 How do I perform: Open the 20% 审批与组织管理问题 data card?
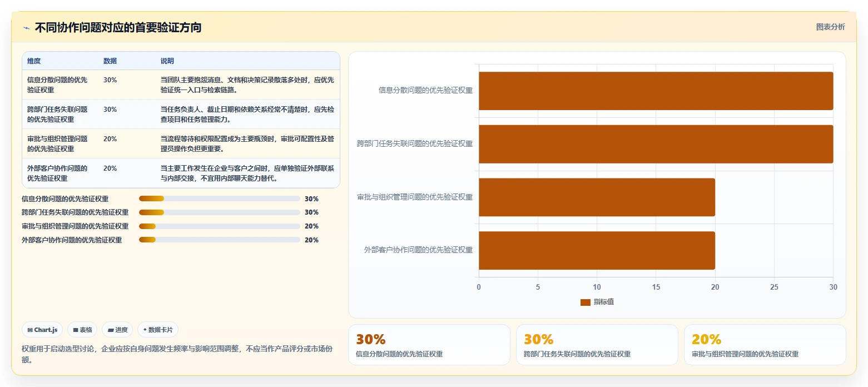click(765, 345)
